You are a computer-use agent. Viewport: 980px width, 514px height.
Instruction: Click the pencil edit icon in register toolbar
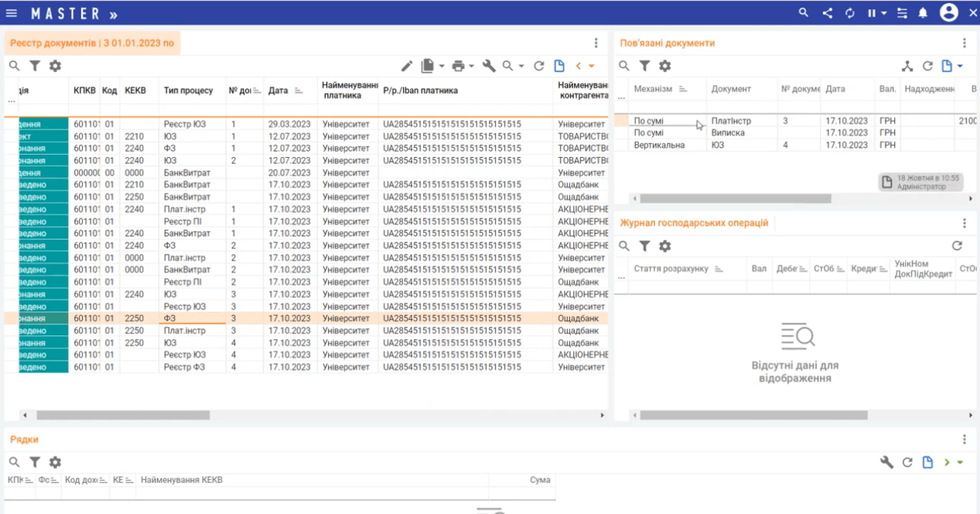point(407,67)
